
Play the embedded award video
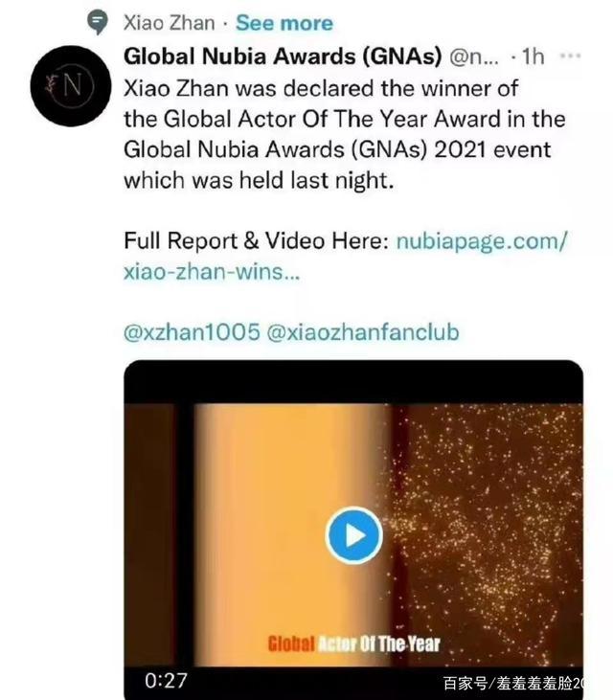(353, 535)
